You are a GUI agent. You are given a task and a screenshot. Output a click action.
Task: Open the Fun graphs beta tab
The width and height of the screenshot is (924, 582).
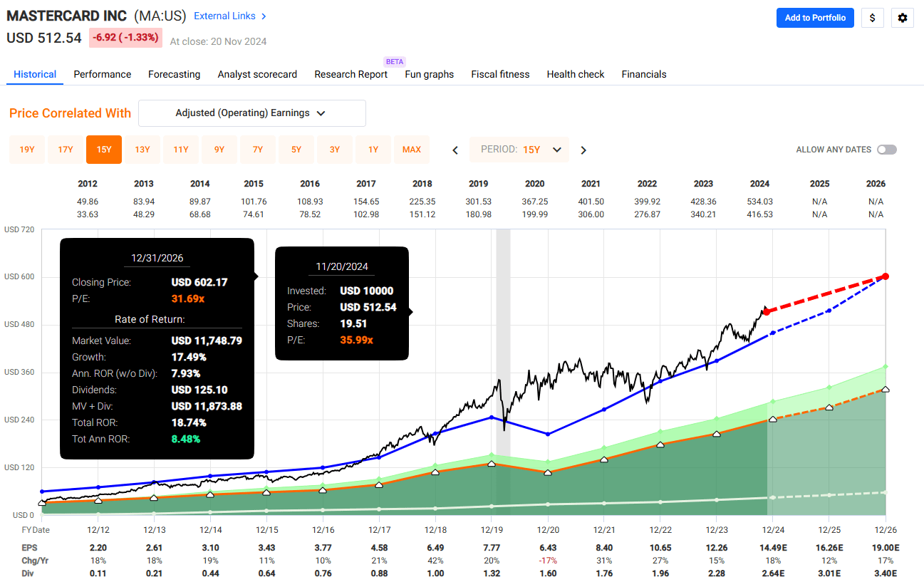point(429,74)
